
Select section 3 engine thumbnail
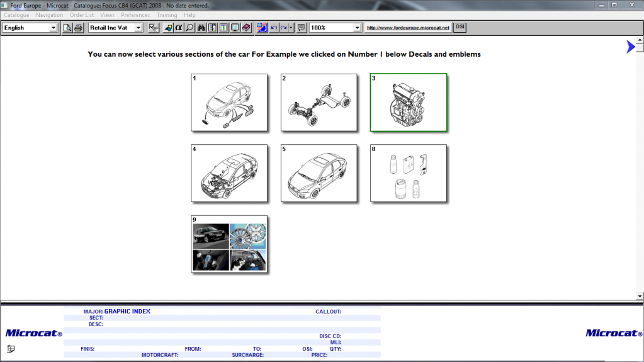click(409, 103)
